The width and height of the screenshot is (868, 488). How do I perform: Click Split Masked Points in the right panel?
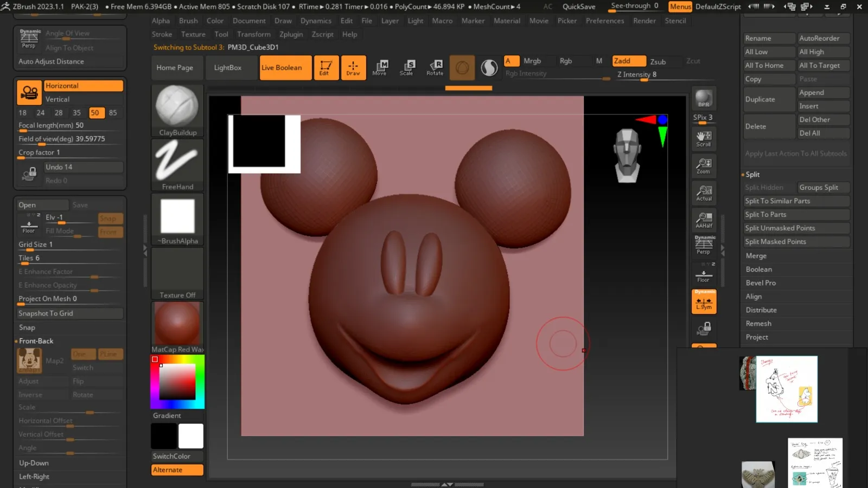pos(777,241)
